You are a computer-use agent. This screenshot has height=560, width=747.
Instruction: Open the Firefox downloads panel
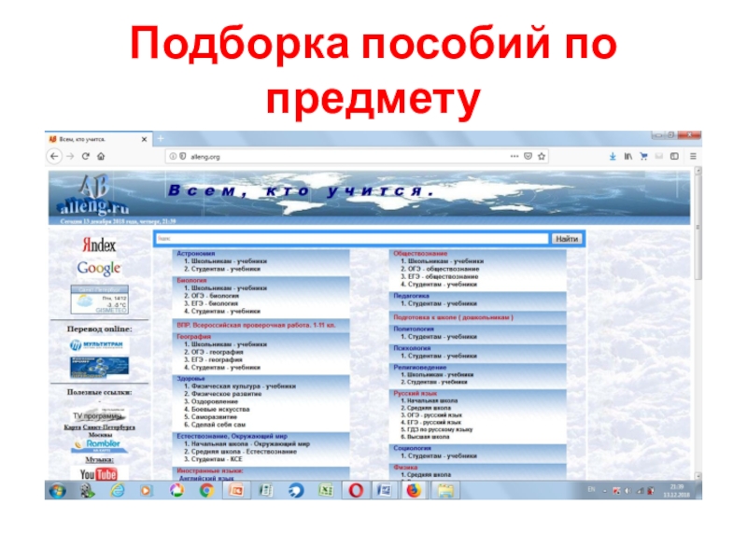click(613, 156)
